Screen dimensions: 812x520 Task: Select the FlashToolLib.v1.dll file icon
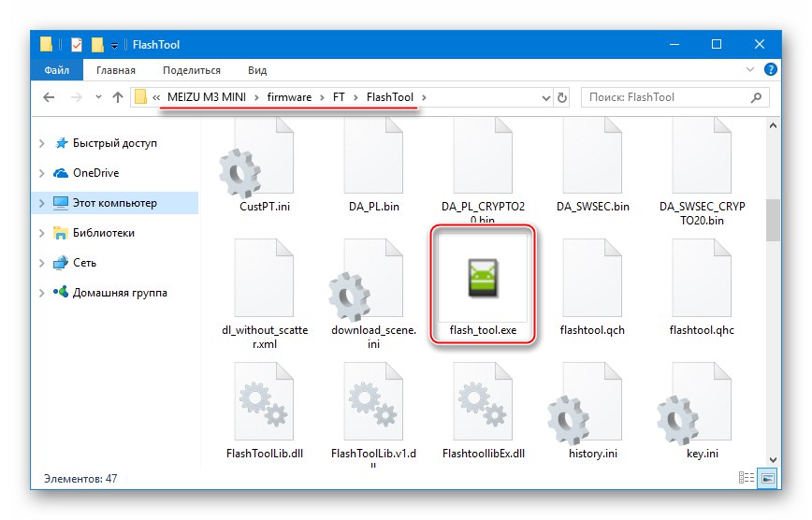click(x=373, y=401)
